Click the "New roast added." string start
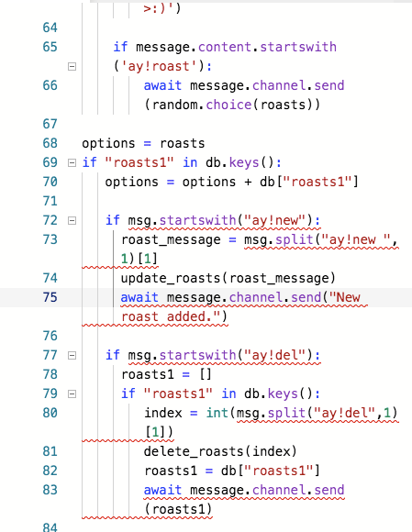Viewport: 412px width, 532px height. pyautogui.click(x=344, y=297)
